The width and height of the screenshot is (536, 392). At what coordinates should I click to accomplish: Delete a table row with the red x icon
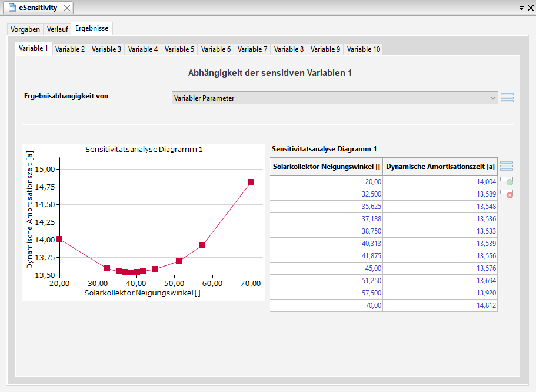[507, 194]
